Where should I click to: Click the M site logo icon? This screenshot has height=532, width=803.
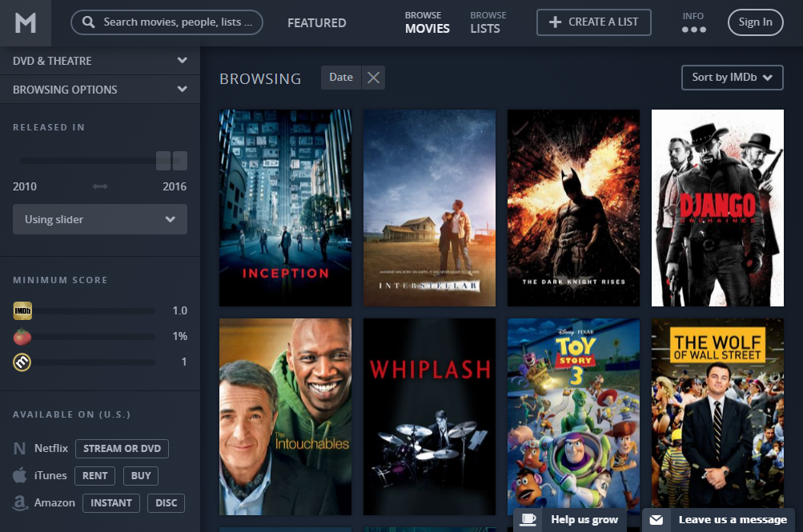click(x=26, y=23)
